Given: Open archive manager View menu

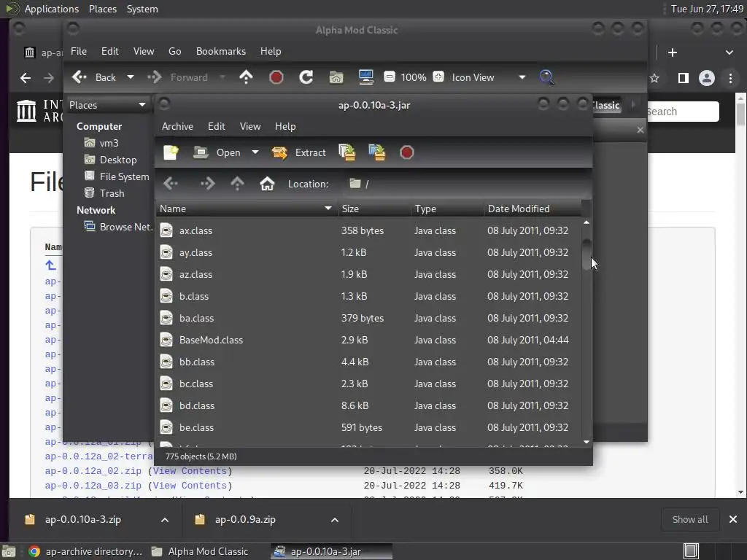Looking at the screenshot, I should [250, 126].
